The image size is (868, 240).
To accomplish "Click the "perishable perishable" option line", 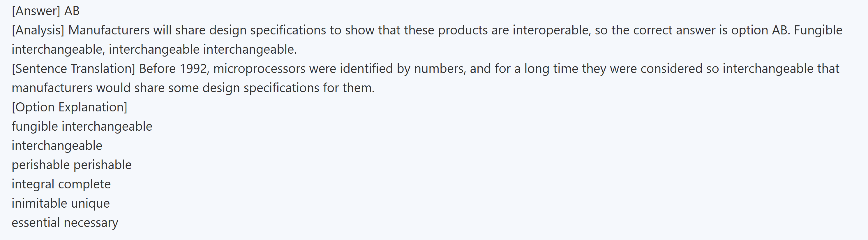I will 71,165.
